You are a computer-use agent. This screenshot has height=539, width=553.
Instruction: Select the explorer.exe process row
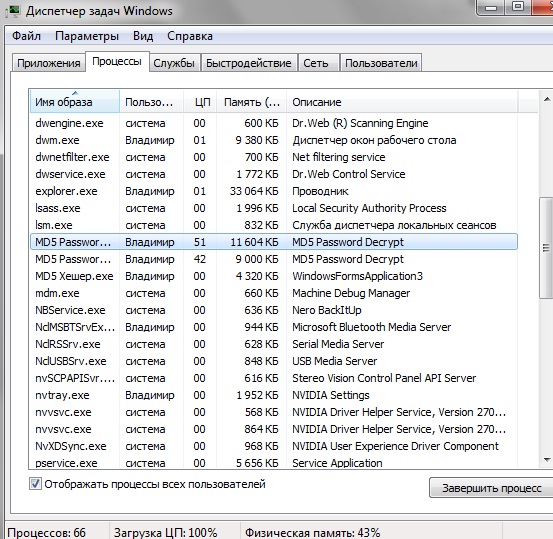274,191
